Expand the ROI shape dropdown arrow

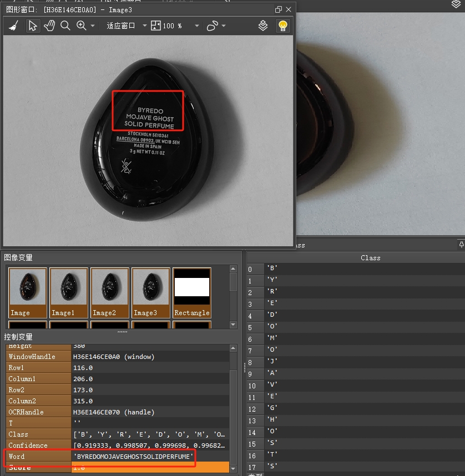(224, 26)
